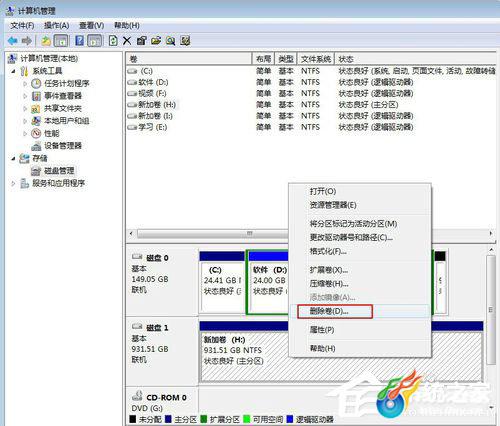Click the Up one level folder icon
This screenshot has width=500, height=426.
click(46, 41)
